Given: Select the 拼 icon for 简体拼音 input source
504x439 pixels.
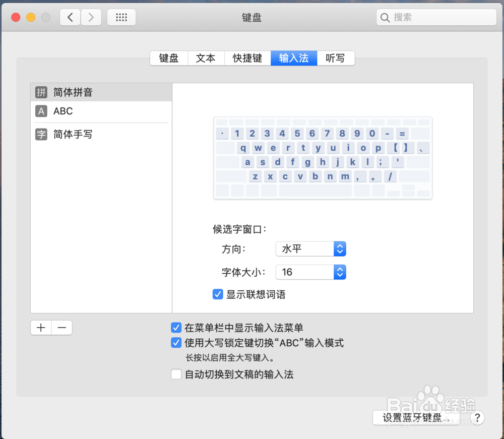Looking at the screenshot, I should coord(41,92).
